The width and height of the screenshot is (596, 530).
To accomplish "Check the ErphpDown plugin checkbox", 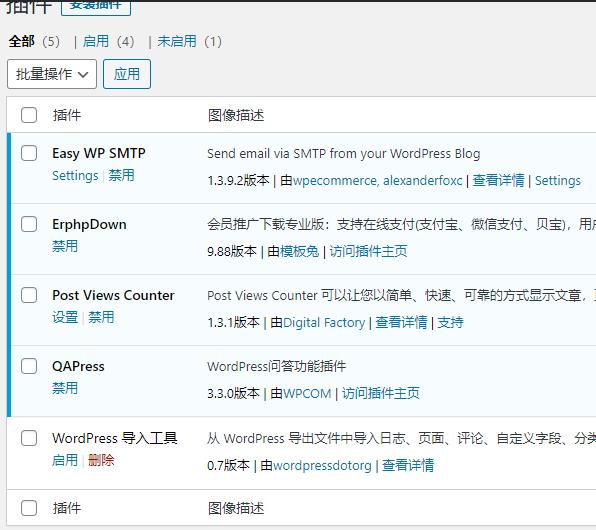I will [x=29, y=224].
